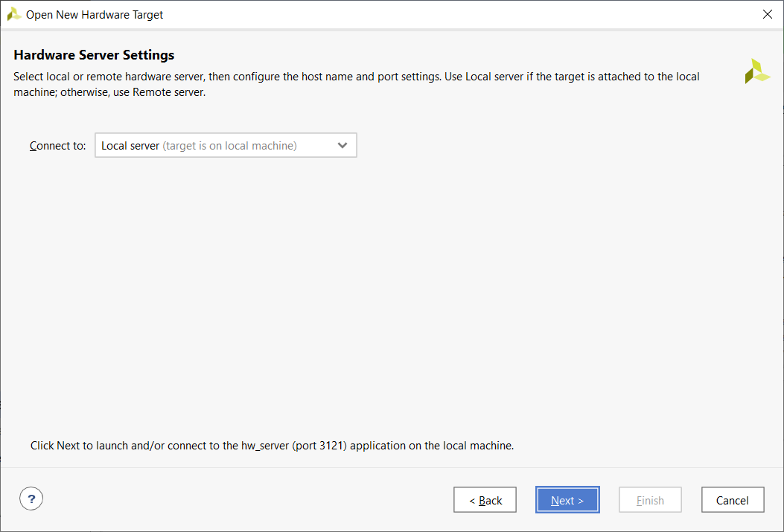This screenshot has height=532, width=784.
Task: Open the help question mark button
Action: click(x=31, y=499)
